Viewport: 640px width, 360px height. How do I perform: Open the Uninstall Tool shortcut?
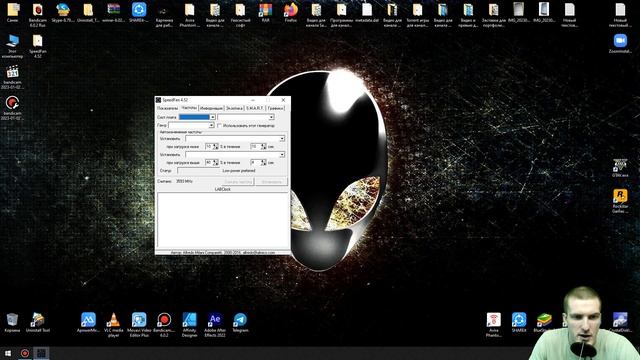click(38, 322)
